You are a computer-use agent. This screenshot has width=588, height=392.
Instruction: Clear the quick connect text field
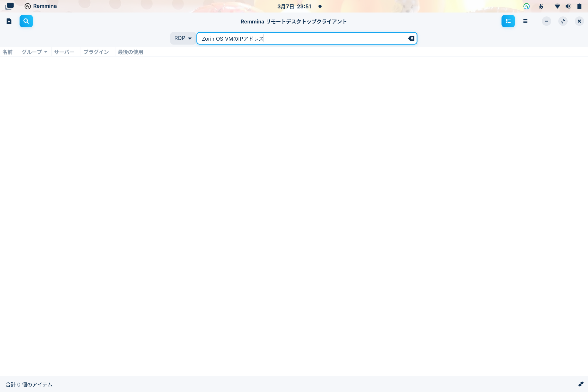[411, 39]
